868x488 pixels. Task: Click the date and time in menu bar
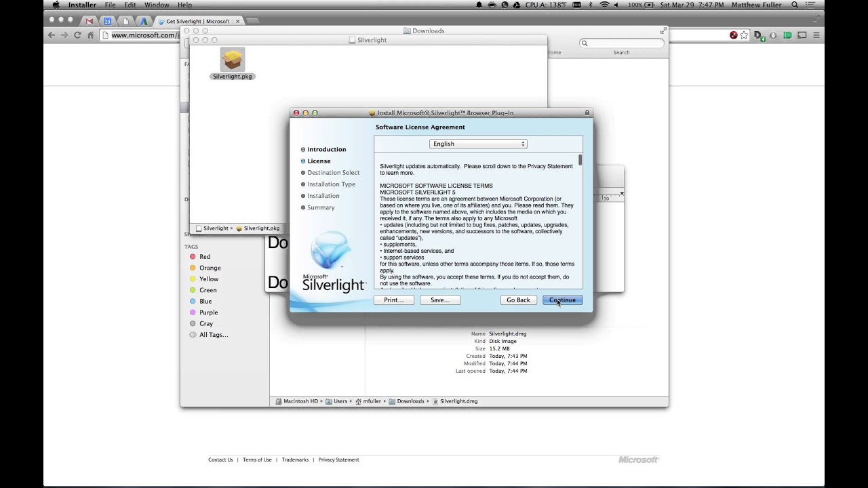(x=692, y=5)
